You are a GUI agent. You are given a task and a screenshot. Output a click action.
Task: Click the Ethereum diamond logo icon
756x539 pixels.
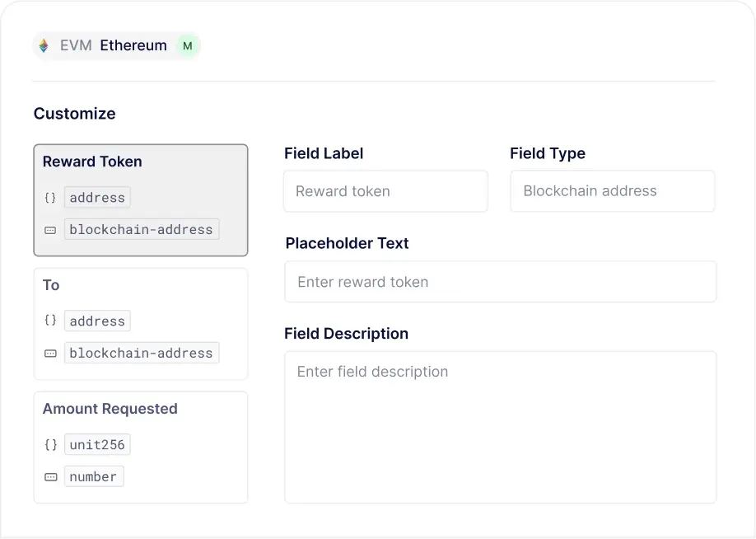point(44,46)
